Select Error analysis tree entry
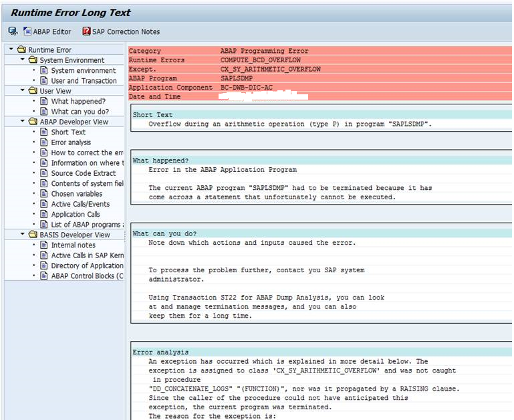514x420 pixels. click(x=71, y=142)
